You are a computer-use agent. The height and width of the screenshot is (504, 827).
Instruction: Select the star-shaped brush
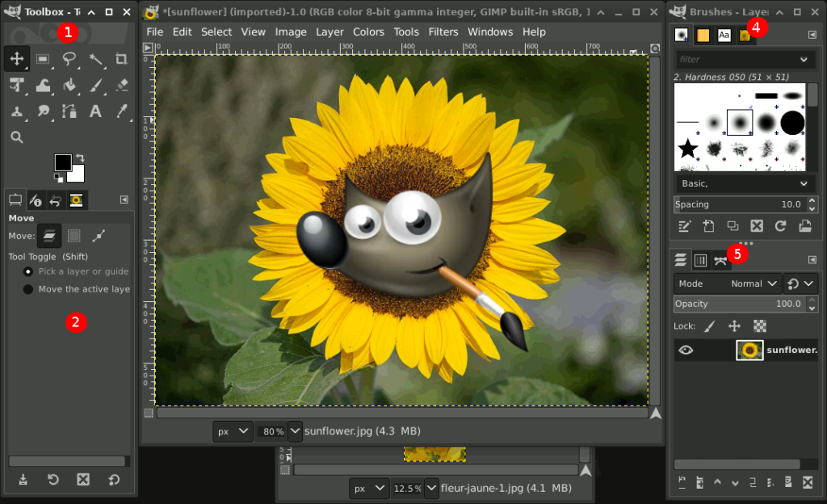pyautogui.click(x=688, y=149)
